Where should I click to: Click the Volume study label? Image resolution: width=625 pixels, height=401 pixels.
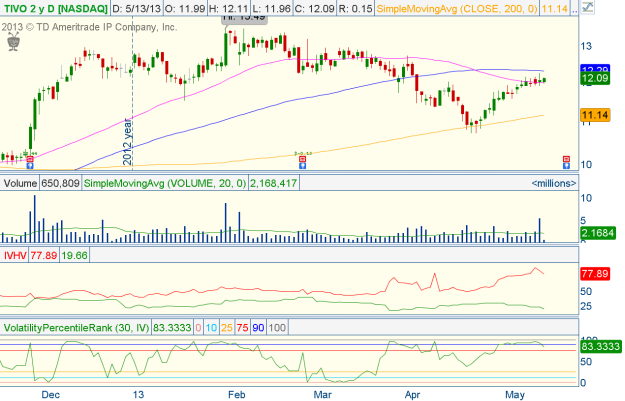click(17, 183)
